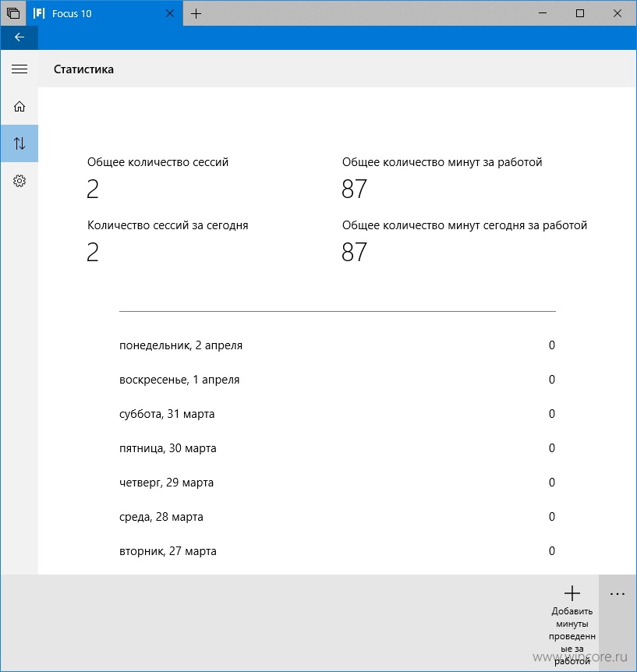Open Settings via the gear icon
The image size is (637, 672).
19,181
